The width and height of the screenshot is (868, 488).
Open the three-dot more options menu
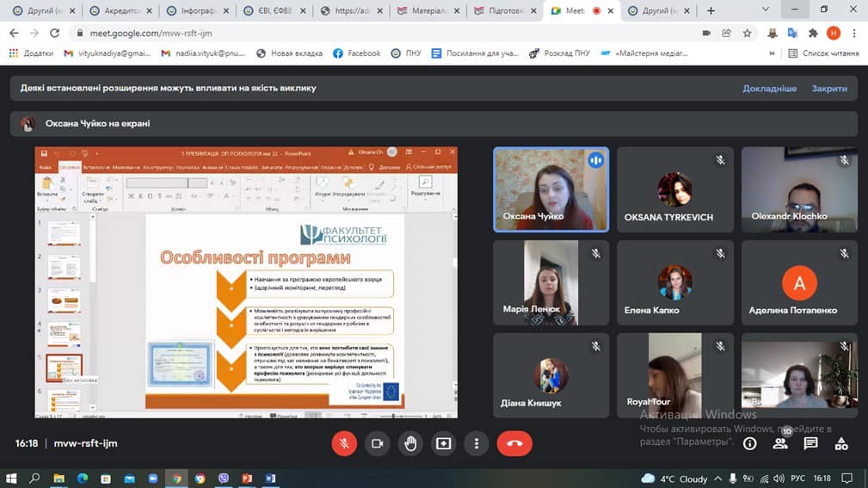[x=477, y=443]
